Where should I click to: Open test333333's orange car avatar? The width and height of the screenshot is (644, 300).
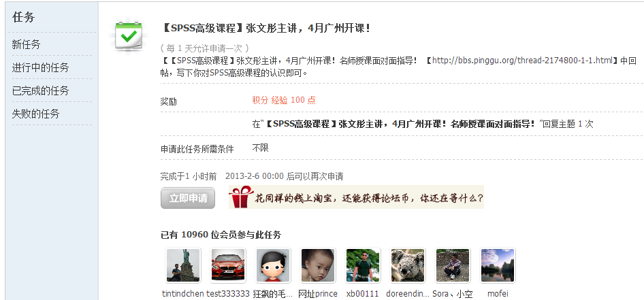click(x=228, y=265)
